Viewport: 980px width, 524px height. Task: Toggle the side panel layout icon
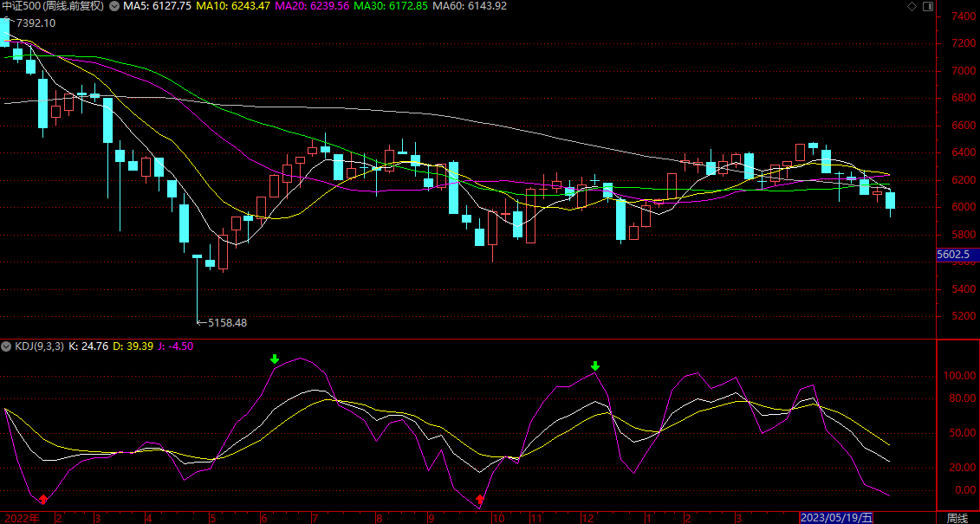[x=927, y=7]
